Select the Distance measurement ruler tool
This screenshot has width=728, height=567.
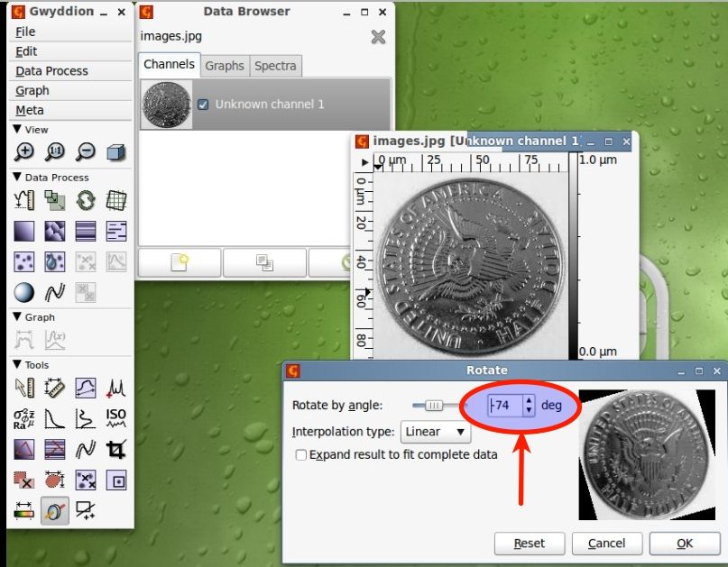click(x=55, y=388)
